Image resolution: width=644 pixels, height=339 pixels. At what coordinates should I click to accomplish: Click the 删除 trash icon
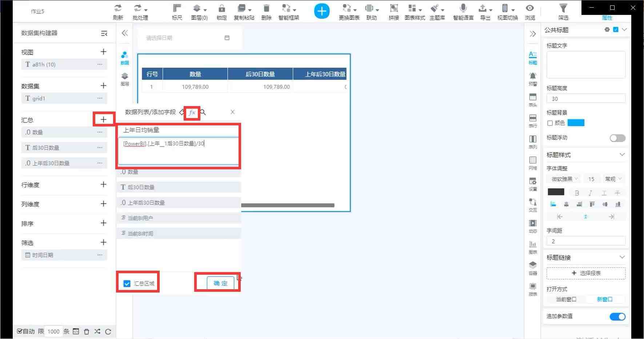coord(266,8)
